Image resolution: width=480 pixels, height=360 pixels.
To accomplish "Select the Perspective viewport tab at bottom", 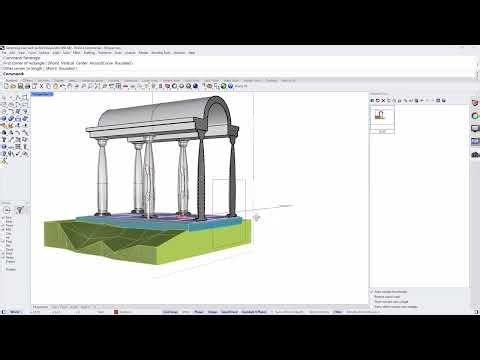I will click(41, 307).
